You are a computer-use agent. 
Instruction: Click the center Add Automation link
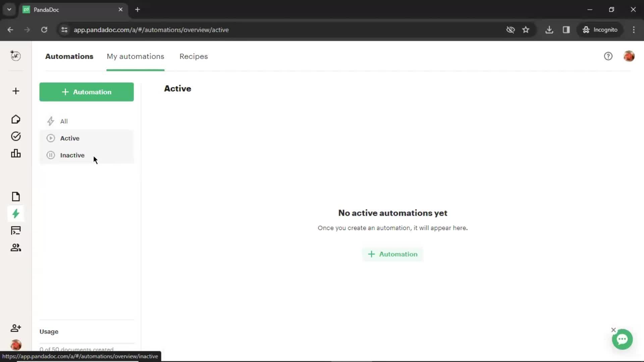click(392, 254)
